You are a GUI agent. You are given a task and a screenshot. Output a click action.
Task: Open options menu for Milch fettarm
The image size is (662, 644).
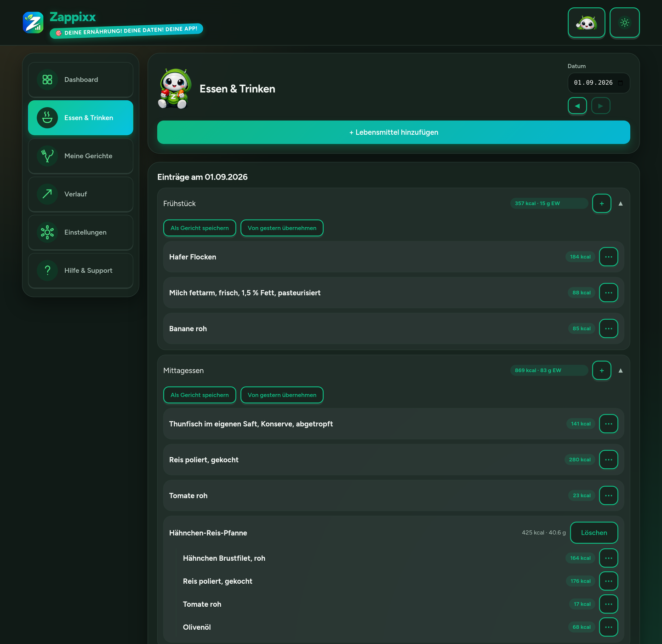point(609,293)
